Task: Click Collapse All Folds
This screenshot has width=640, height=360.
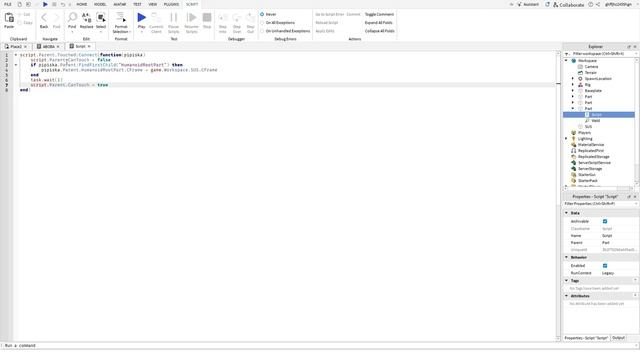Action: (379, 31)
